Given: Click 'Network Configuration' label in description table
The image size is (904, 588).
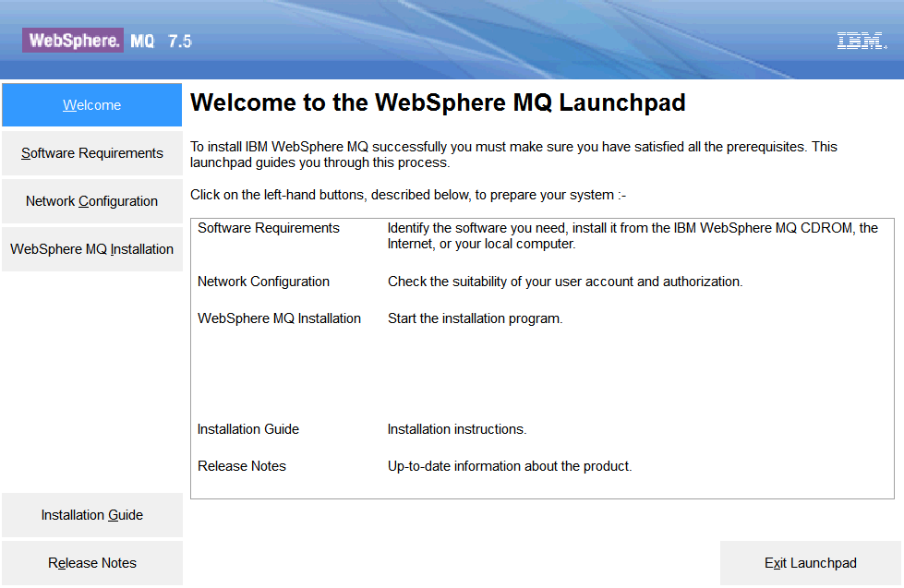Looking at the screenshot, I should [x=263, y=282].
